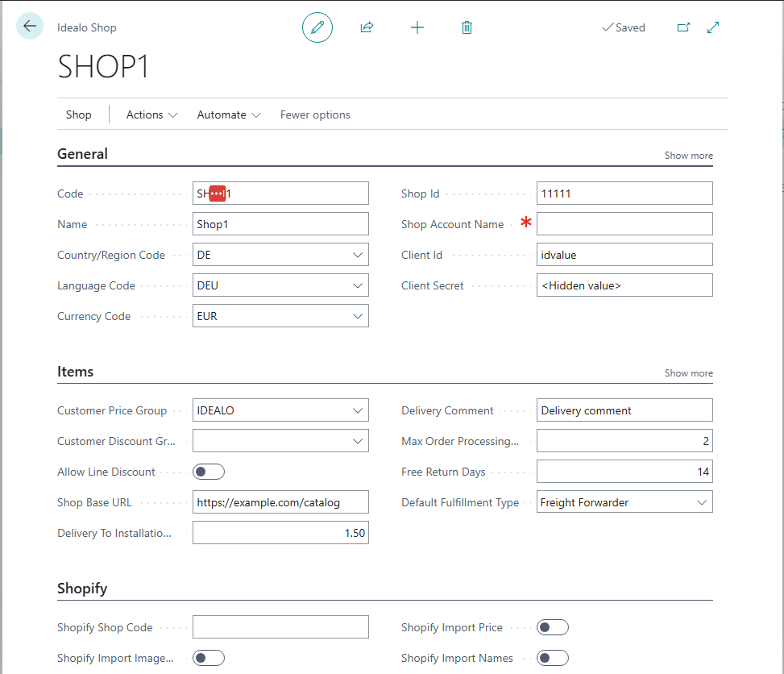This screenshot has width=784, height=674.
Task: Turn on Shopify Import Names switch
Action: [553, 658]
